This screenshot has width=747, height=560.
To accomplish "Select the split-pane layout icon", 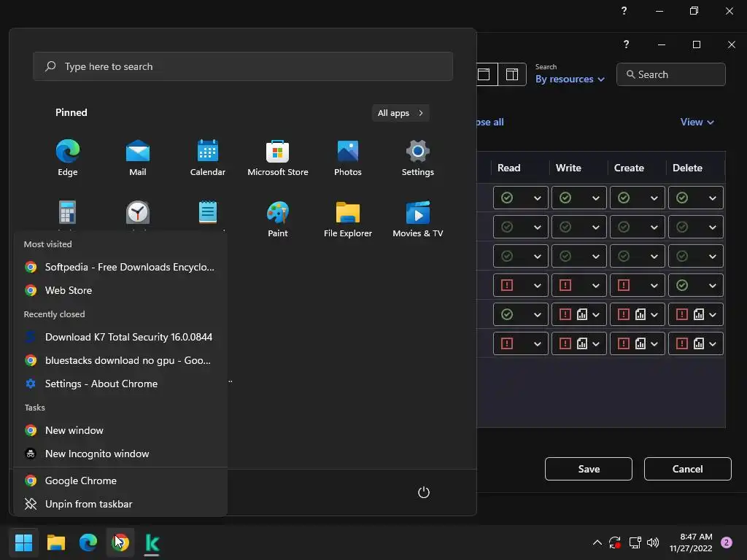I will (x=512, y=74).
